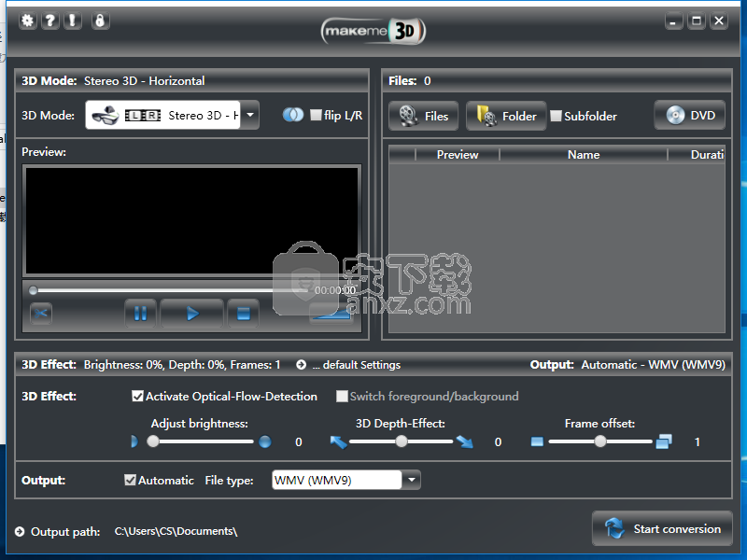Open the File type WMV dropdown
This screenshot has width=747, height=560.
click(x=412, y=480)
